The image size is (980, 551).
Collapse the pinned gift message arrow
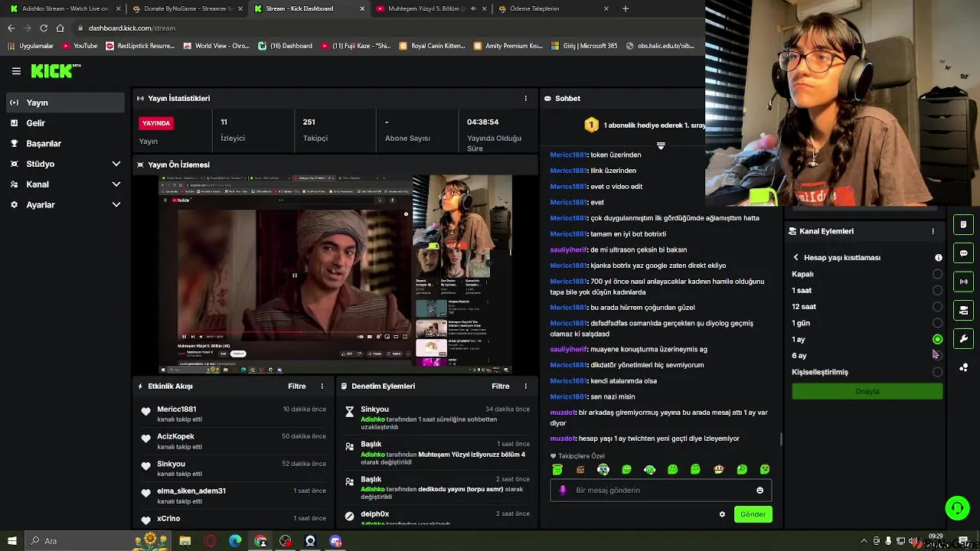tap(661, 145)
